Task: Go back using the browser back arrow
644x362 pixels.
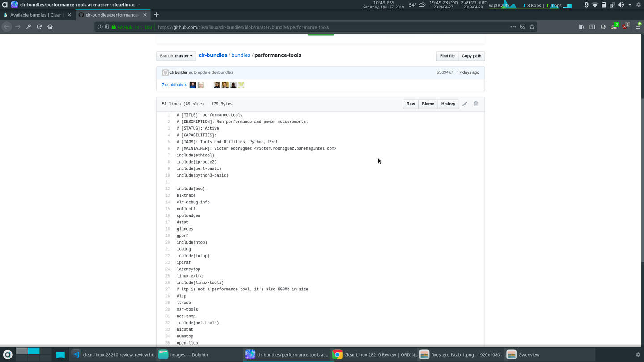Action: click(x=7, y=27)
